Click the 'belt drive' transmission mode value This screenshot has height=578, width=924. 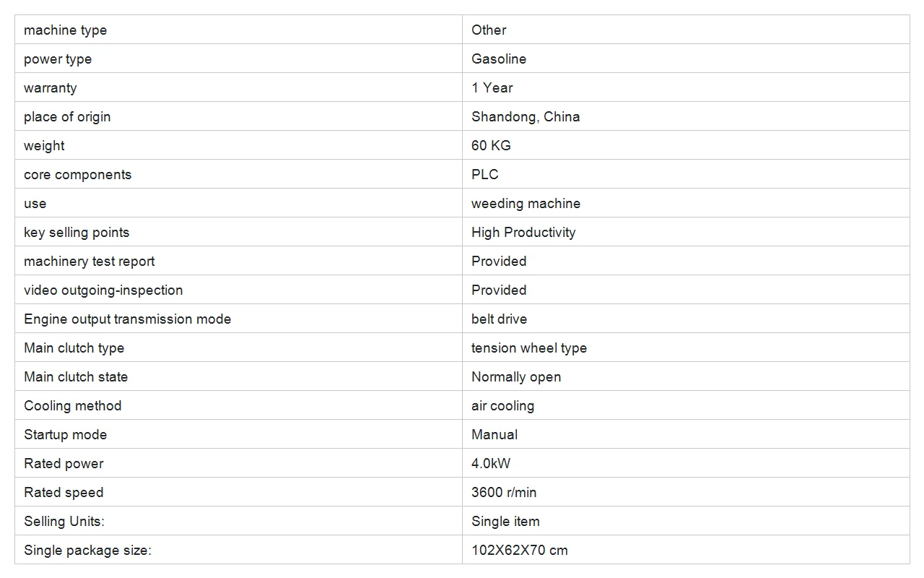[x=499, y=319]
